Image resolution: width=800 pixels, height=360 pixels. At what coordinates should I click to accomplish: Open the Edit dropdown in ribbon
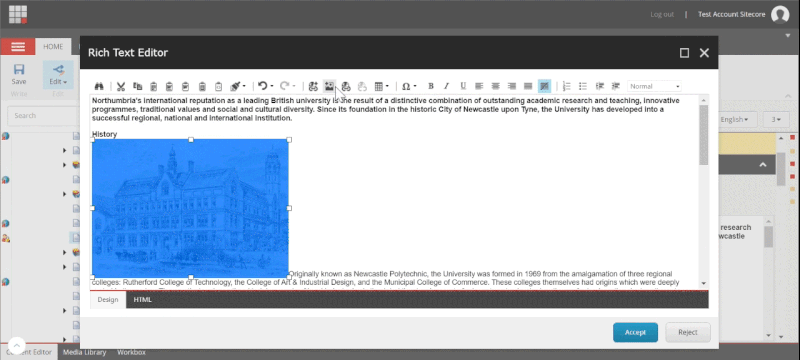[x=58, y=75]
